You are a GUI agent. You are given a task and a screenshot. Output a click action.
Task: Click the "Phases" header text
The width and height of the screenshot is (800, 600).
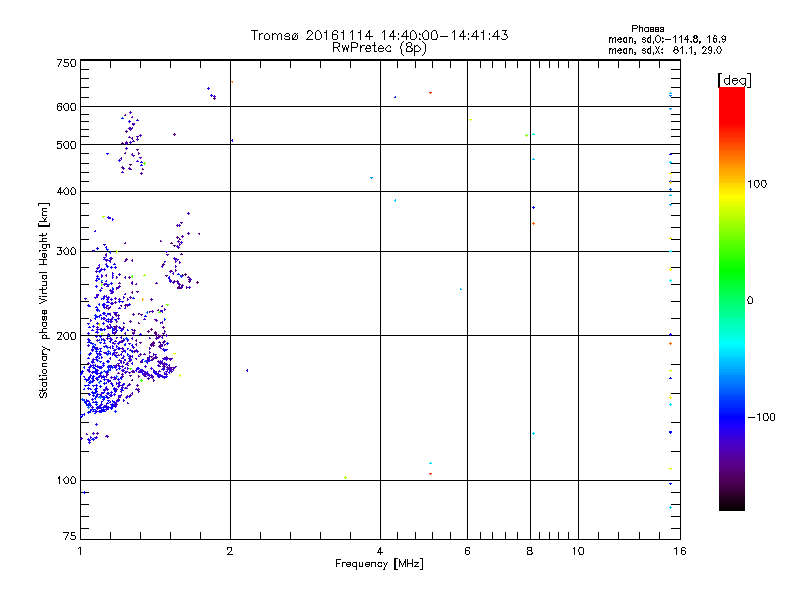coord(647,29)
